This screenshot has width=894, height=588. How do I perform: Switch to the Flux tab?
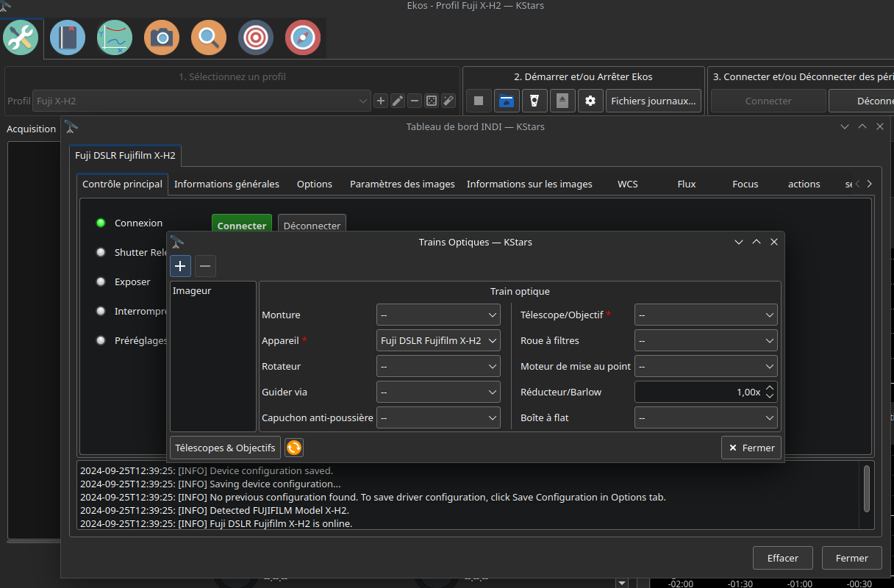tap(687, 184)
